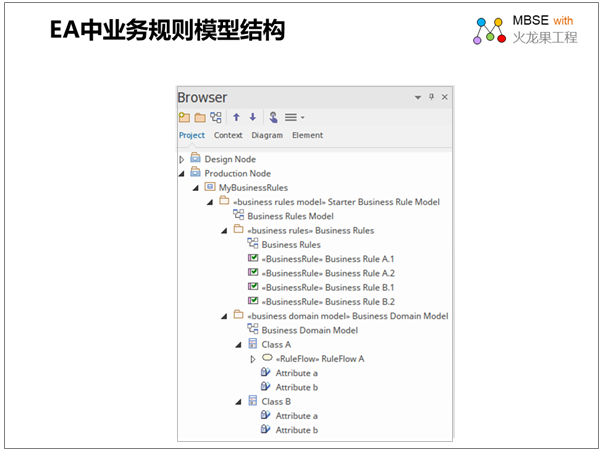Expand RuleFlow A under Class A
Screen dimensions: 599x450
point(253,359)
